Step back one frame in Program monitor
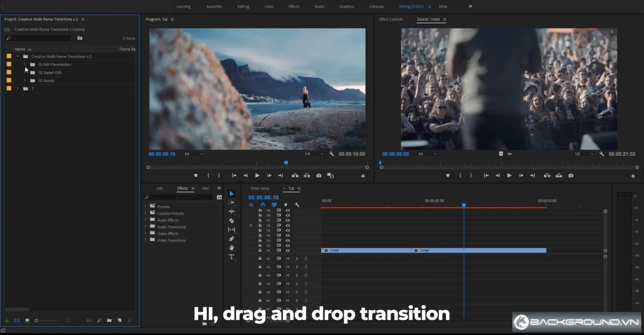This screenshot has width=644, height=335. click(x=245, y=176)
